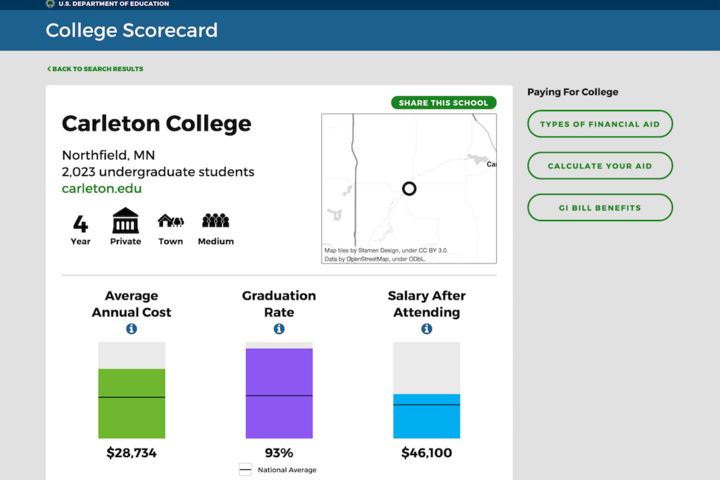Open Types of Financial Aid

[600, 124]
